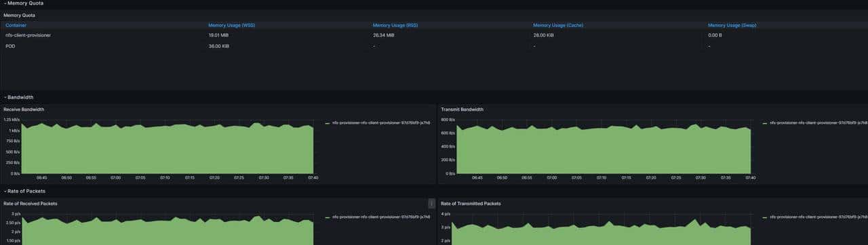The width and height of the screenshot is (868, 245).
Task: Click the 26.34 MiB RSS value
Action: coord(384,35)
